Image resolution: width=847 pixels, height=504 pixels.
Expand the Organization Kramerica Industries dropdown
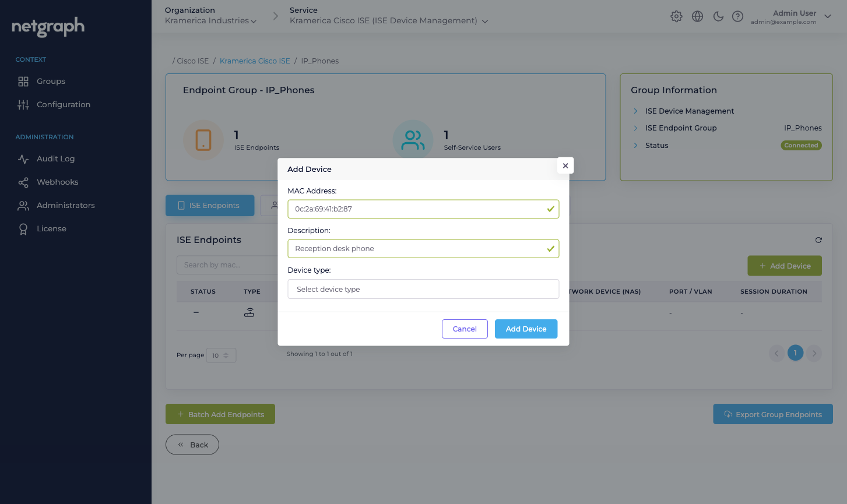pos(210,20)
